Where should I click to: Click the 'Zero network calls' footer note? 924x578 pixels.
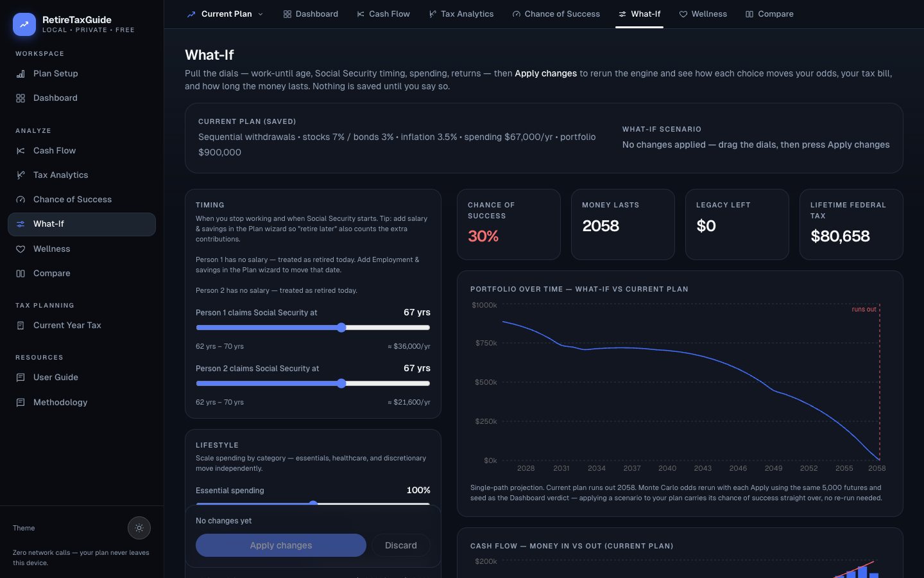click(81, 557)
